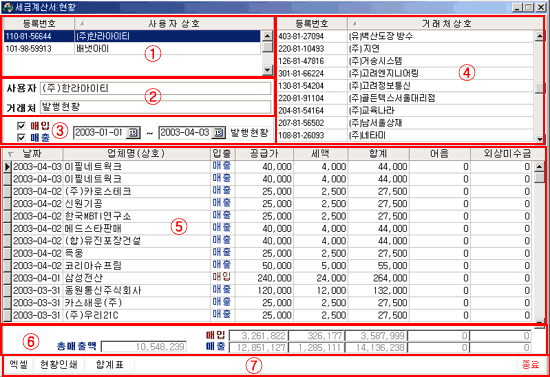Toggle the 매입 (purchase) checkbox

click(21, 126)
